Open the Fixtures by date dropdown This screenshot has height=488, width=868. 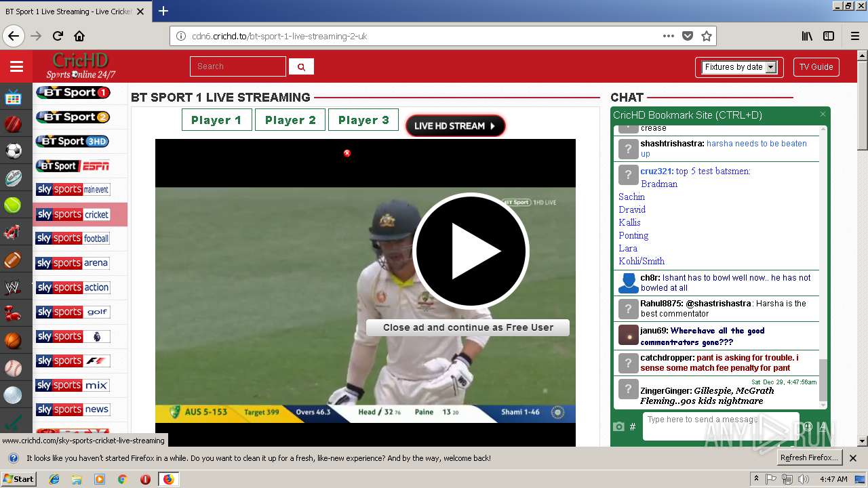click(739, 67)
